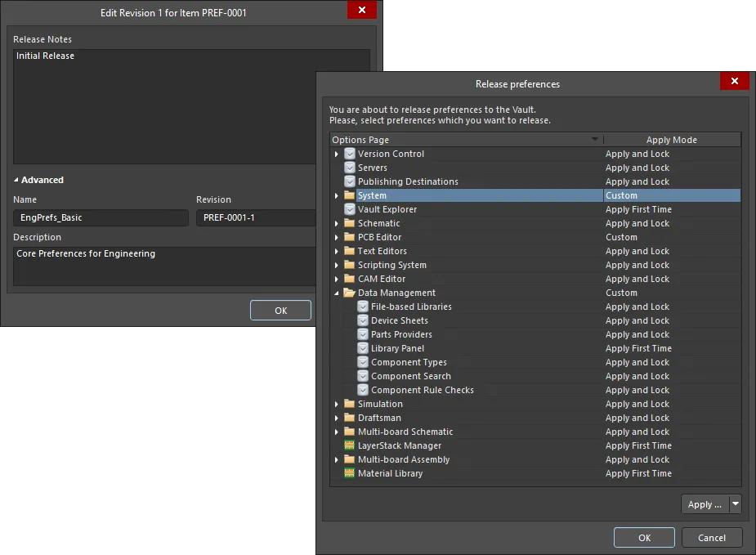Click the Library Panel page icon

point(363,348)
